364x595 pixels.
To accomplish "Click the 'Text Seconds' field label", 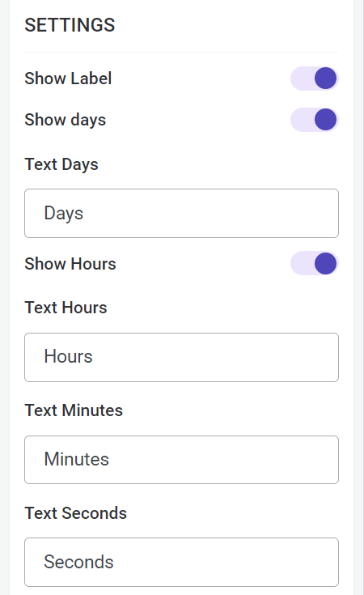I will [x=75, y=513].
